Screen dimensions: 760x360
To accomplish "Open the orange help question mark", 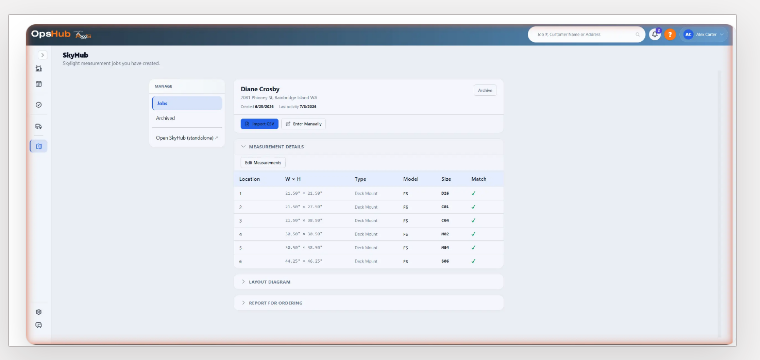I will [x=670, y=34].
